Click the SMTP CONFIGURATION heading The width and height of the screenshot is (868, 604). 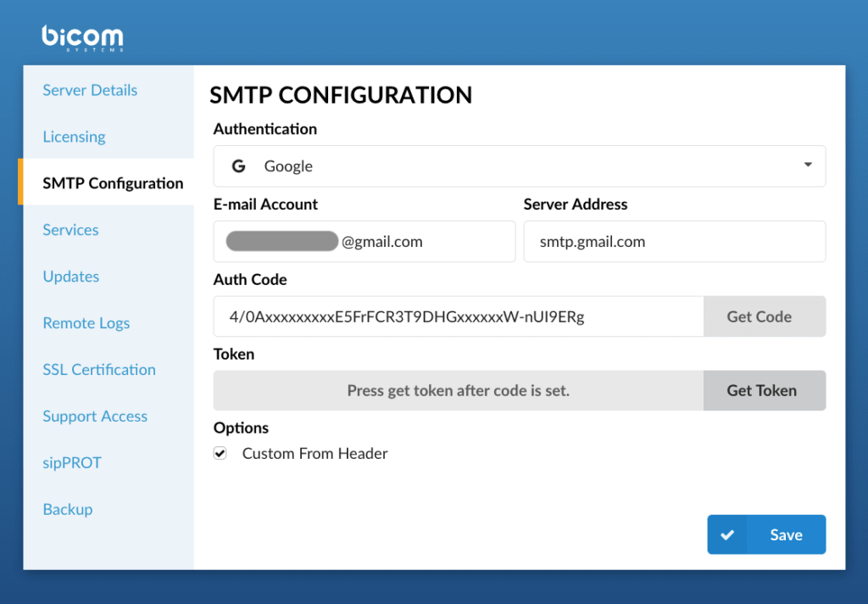341,95
